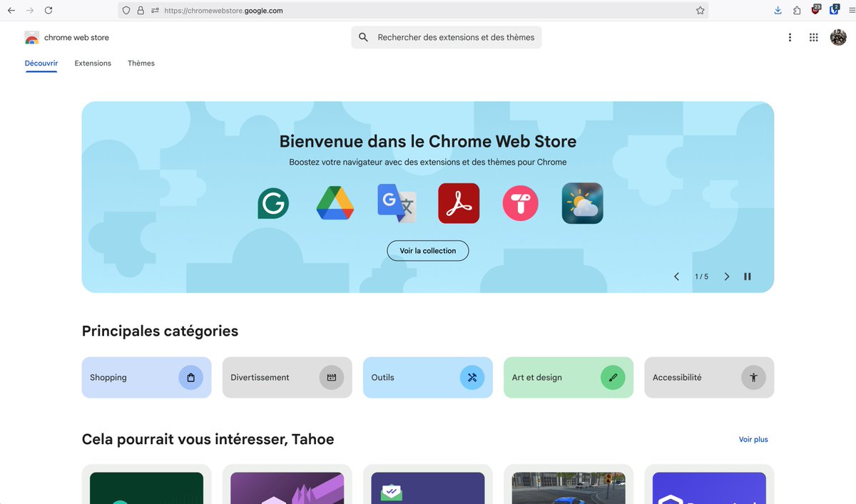Viewport: 856px width, 504px height.
Task: Open the Outils category with the wrench icon
Action: (x=472, y=377)
